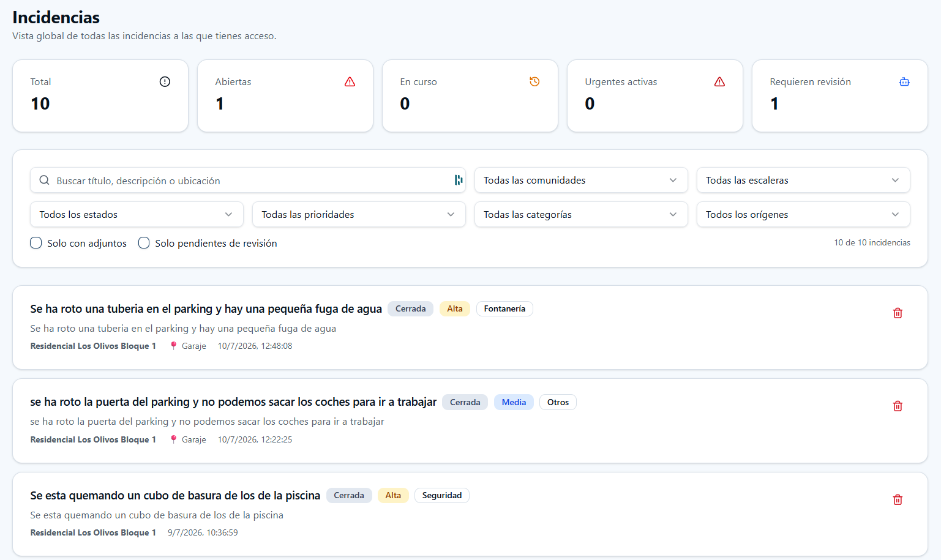Screen dimensions: 941x560
Task: Expand the Todas las escaleras dropdown
Action: click(803, 180)
